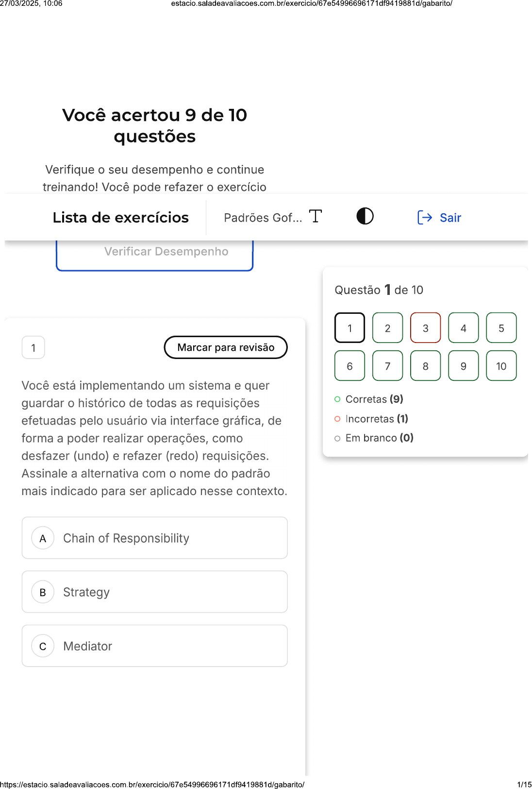Go to question 2 in navigator
The image size is (532, 789).
coord(387,328)
